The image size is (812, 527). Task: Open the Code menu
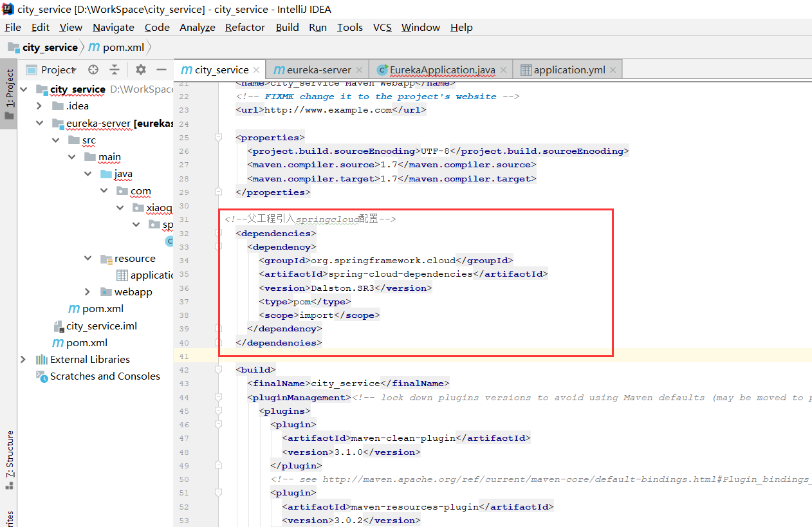tap(157, 27)
